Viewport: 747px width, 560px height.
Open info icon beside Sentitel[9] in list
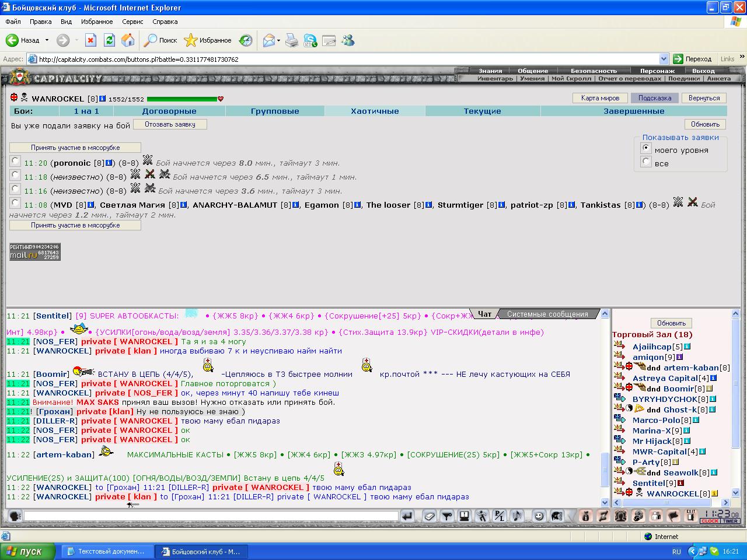[680, 483]
